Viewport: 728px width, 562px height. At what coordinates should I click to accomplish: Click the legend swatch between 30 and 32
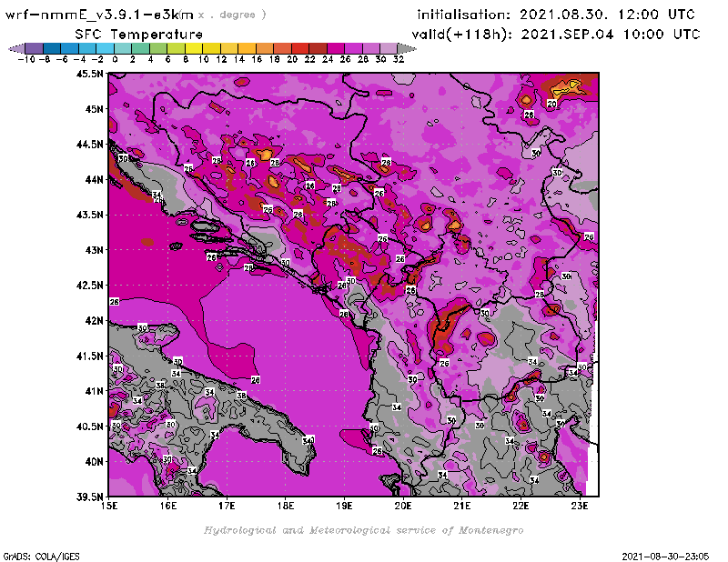coord(389,48)
